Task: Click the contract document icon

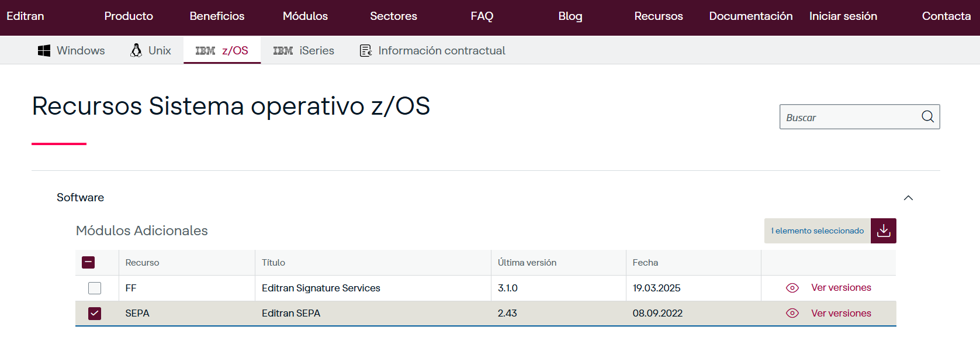Action: [366, 51]
